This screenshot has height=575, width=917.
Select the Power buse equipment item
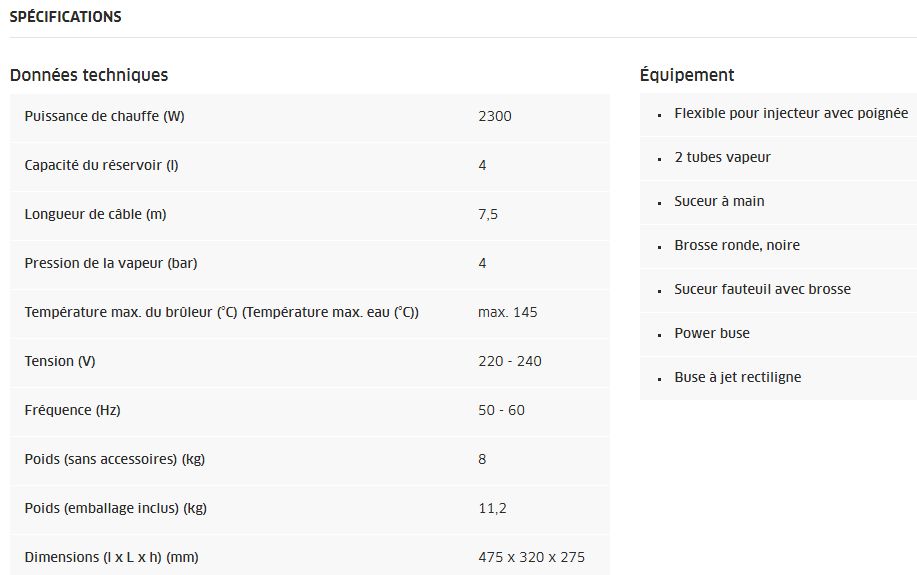click(x=712, y=334)
